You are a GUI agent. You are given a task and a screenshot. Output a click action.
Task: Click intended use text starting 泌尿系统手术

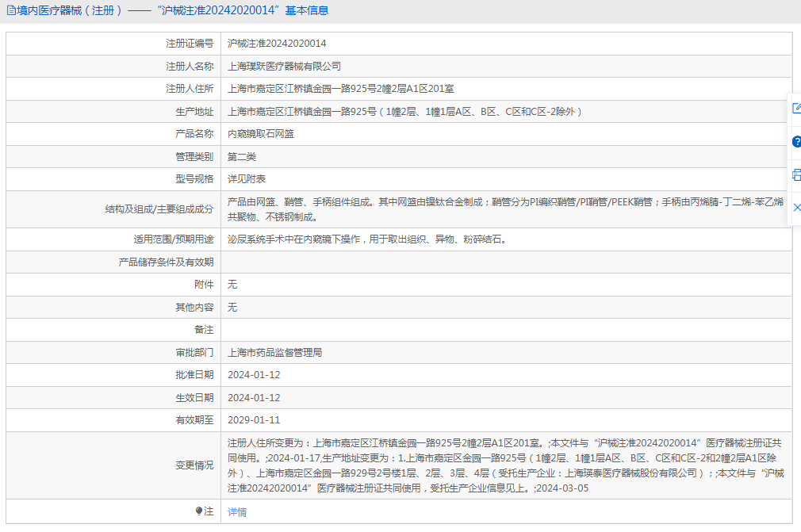coord(366,239)
